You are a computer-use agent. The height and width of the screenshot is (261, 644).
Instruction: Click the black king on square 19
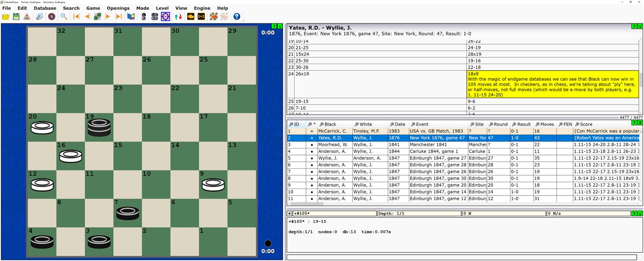pos(99,127)
